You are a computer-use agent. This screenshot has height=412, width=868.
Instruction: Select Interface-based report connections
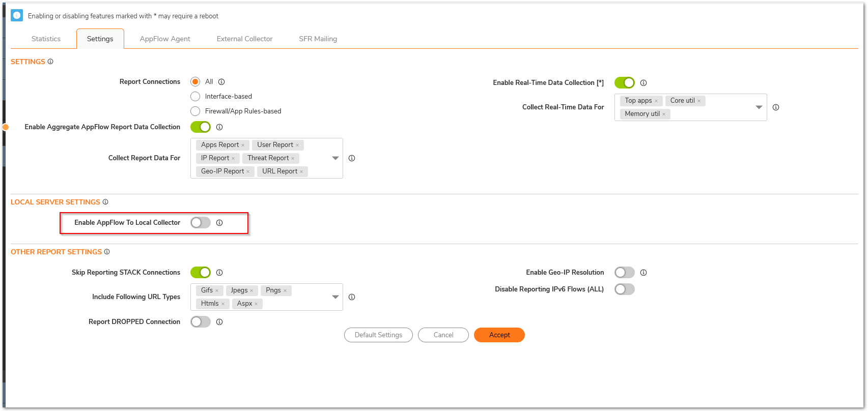coord(195,97)
